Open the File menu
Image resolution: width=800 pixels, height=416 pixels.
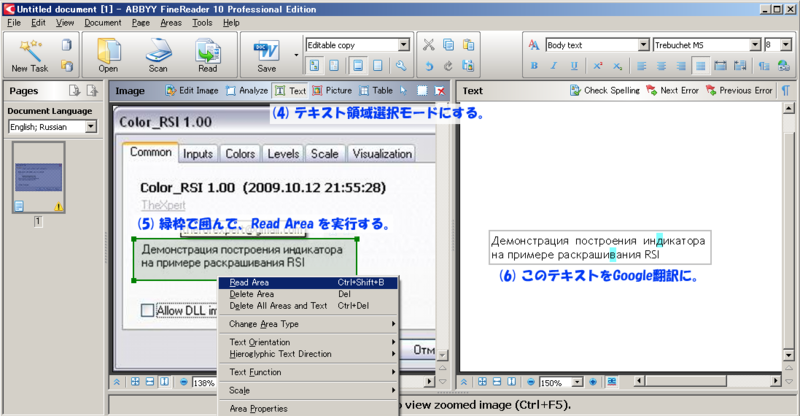[x=14, y=22]
